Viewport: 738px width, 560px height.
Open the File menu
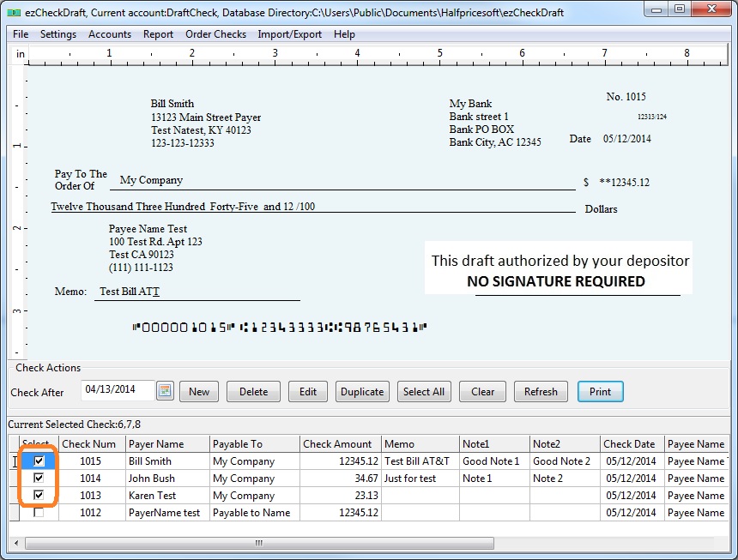[20, 34]
